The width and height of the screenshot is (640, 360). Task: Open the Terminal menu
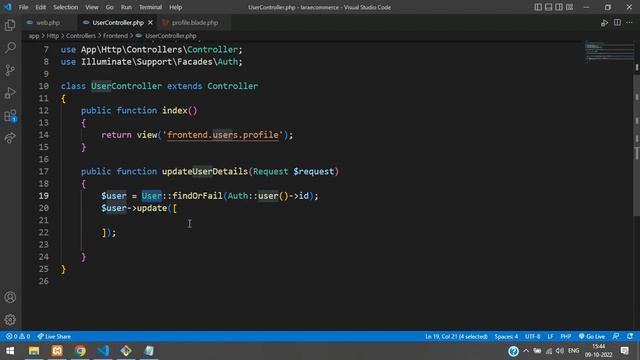tap(150, 7)
